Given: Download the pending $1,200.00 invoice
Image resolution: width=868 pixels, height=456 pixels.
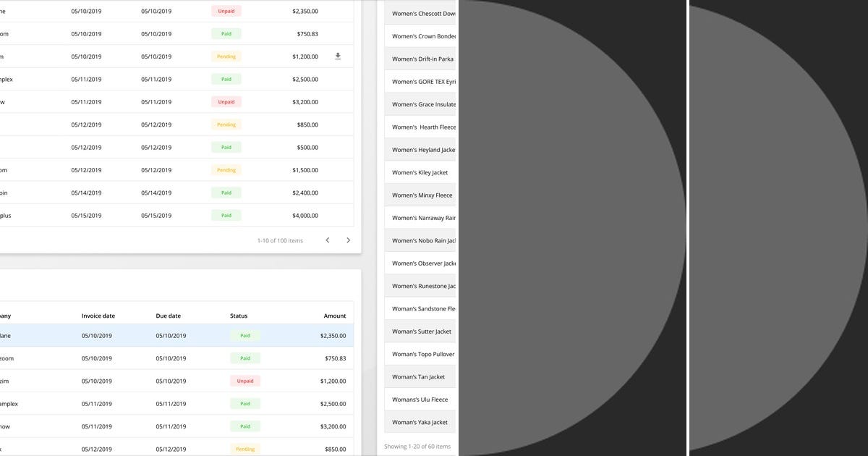Looking at the screenshot, I should pyautogui.click(x=337, y=56).
